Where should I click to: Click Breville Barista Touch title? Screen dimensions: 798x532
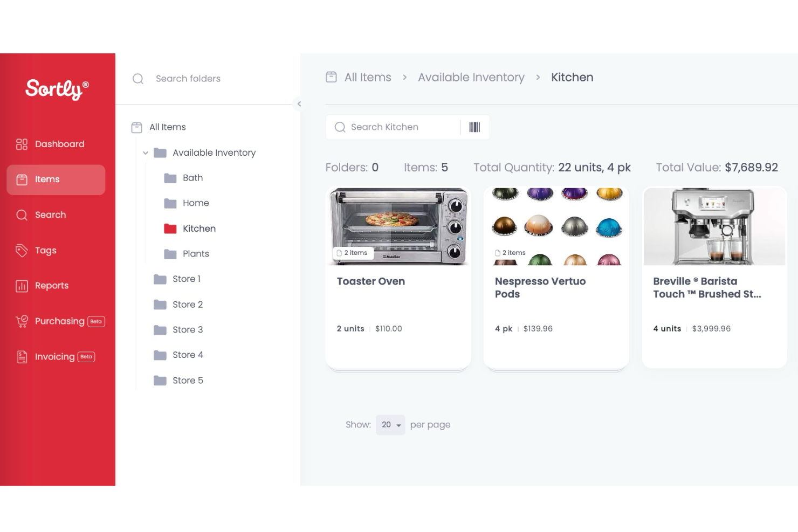pyautogui.click(x=707, y=288)
